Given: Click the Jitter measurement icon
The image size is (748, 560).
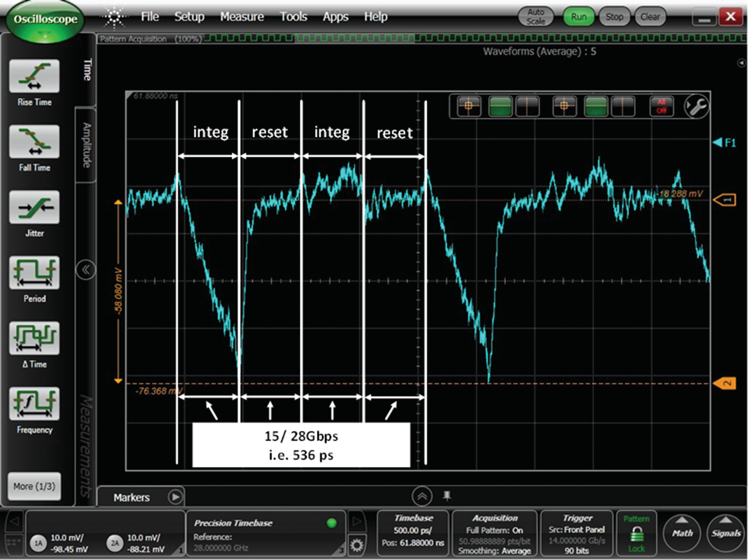Looking at the screenshot, I should pyautogui.click(x=35, y=207).
